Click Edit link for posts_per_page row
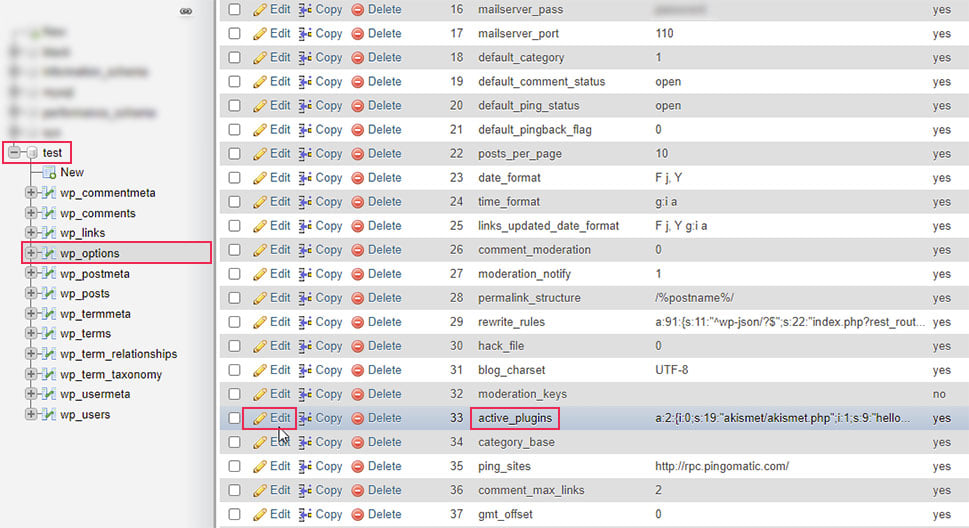The width and height of the screenshot is (969, 528). [280, 153]
